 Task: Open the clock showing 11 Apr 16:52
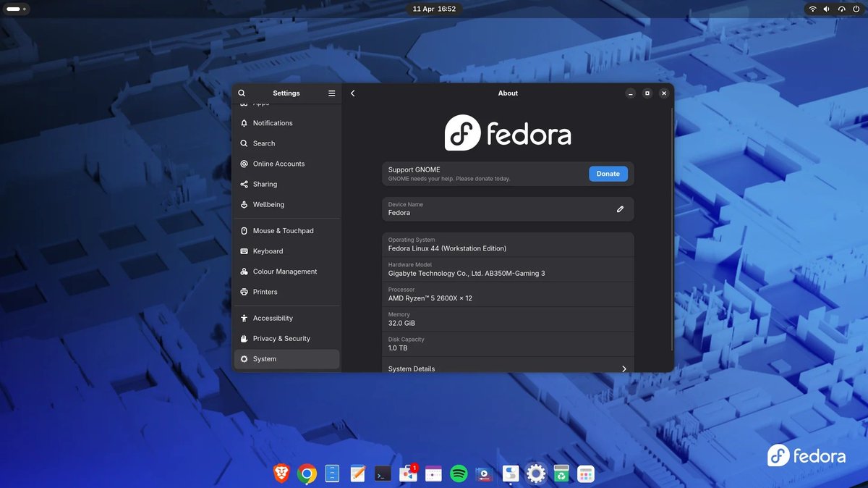pos(434,9)
